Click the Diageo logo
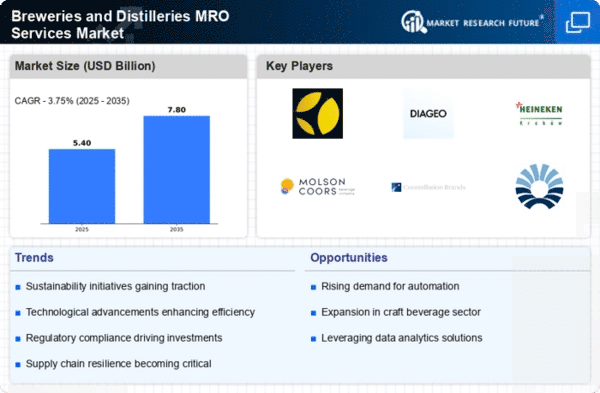 point(428,114)
